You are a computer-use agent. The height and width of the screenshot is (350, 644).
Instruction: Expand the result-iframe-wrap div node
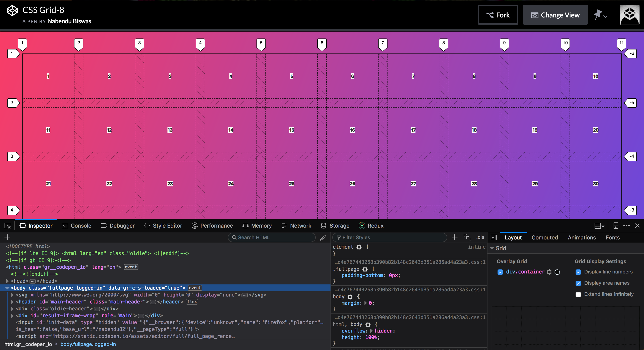(x=12, y=316)
